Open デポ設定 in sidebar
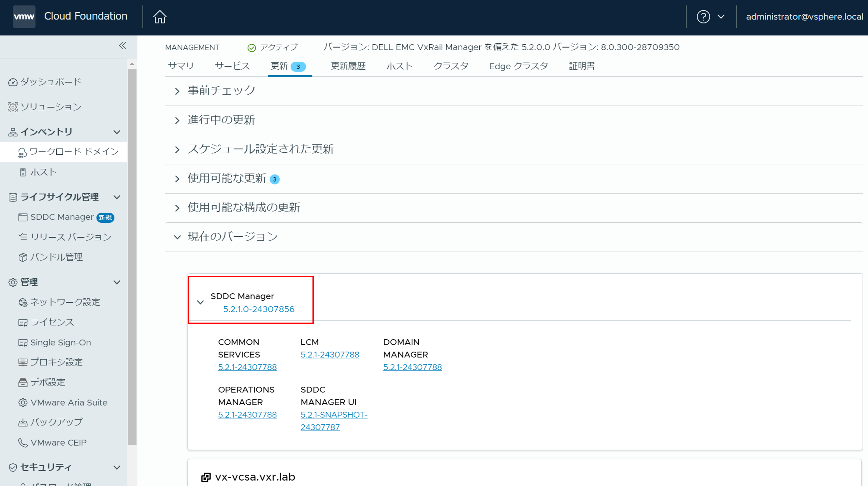This screenshot has height=486, width=868. point(48,382)
